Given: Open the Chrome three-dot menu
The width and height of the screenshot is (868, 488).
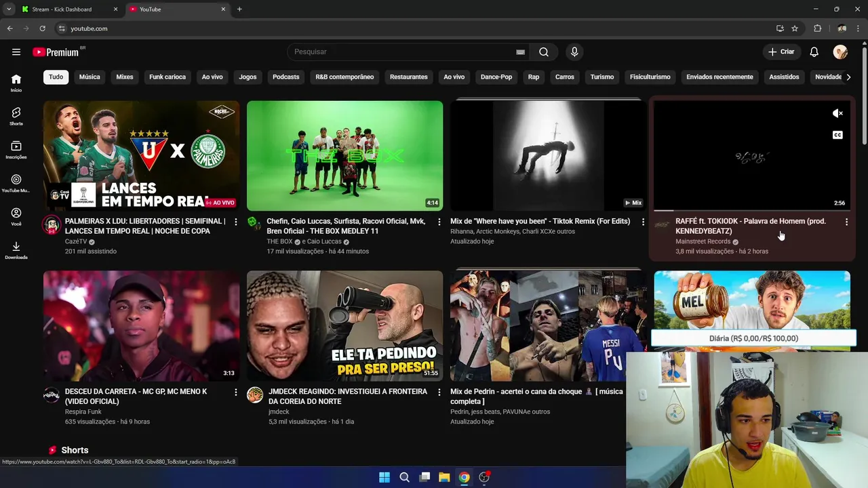Looking at the screenshot, I should click(x=859, y=28).
